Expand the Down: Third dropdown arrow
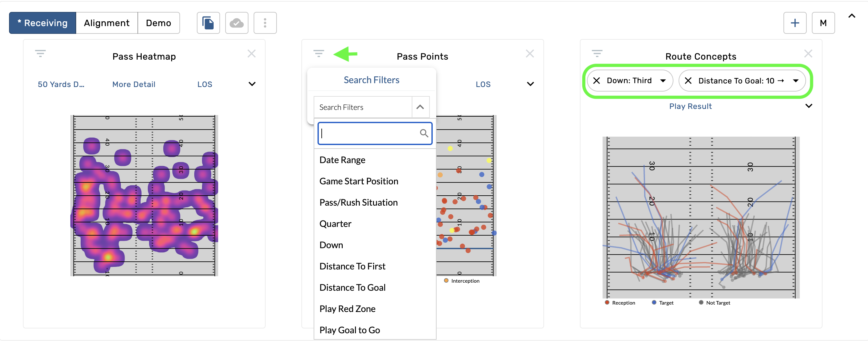 [663, 81]
